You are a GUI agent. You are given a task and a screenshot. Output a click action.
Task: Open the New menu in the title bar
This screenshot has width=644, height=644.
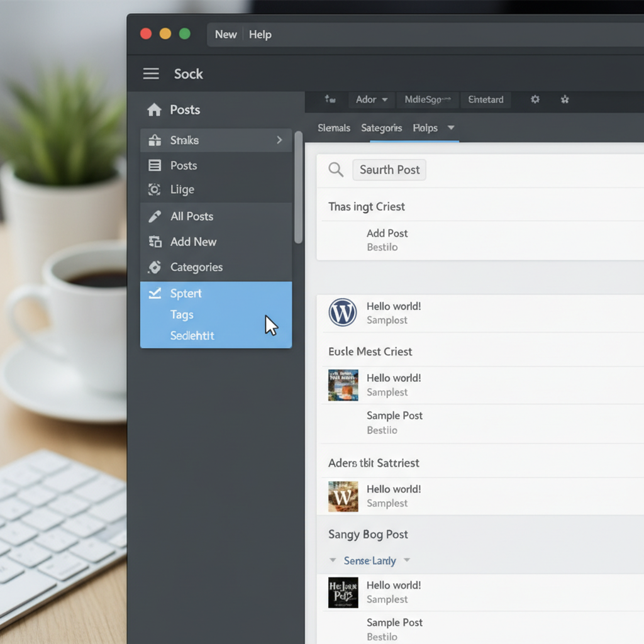[225, 34]
